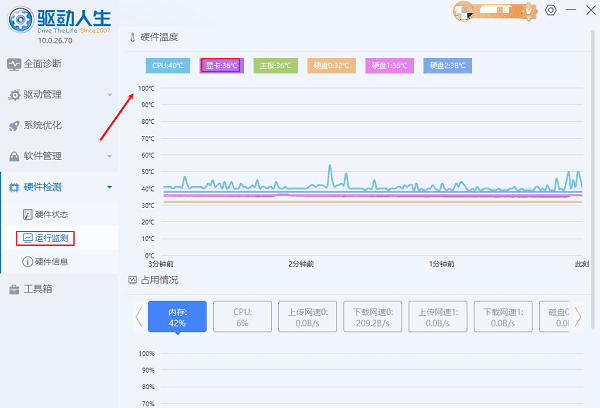Expand the 驱动管理 submenu arrow
Image resolution: width=600 pixels, height=408 pixels.
[109, 95]
